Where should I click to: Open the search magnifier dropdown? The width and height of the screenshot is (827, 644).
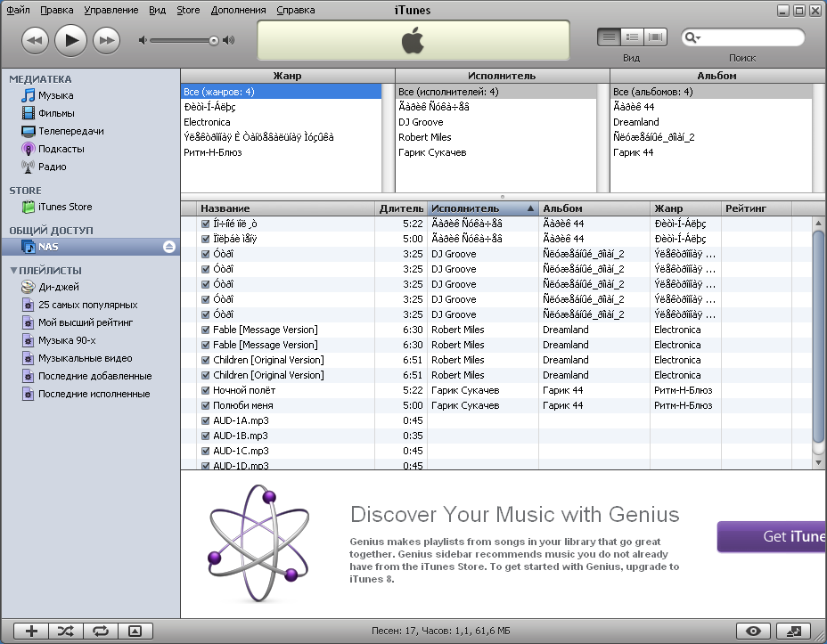click(692, 37)
